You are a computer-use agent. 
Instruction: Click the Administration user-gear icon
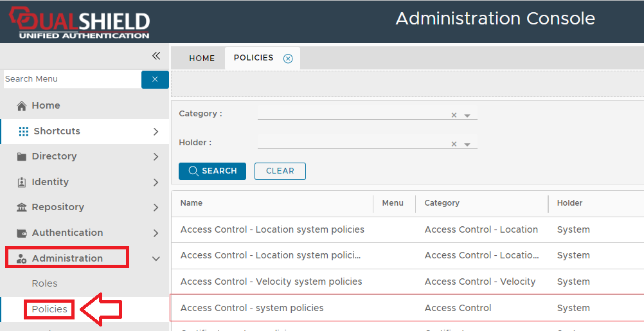click(22, 259)
